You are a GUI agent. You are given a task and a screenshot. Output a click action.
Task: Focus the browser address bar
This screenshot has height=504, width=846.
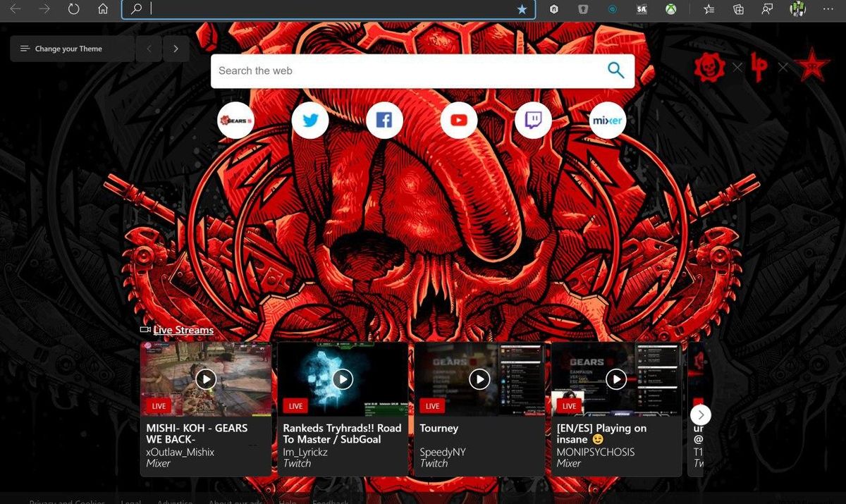[329, 9]
